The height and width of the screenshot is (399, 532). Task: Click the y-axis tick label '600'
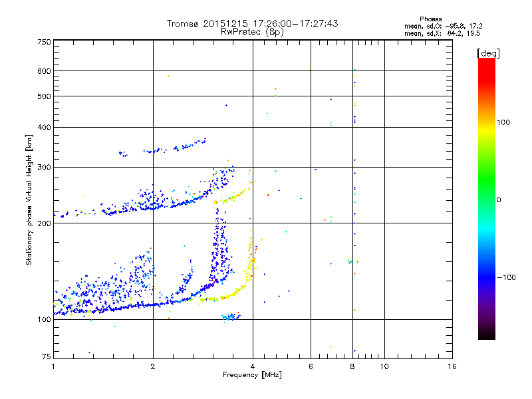pos(44,71)
